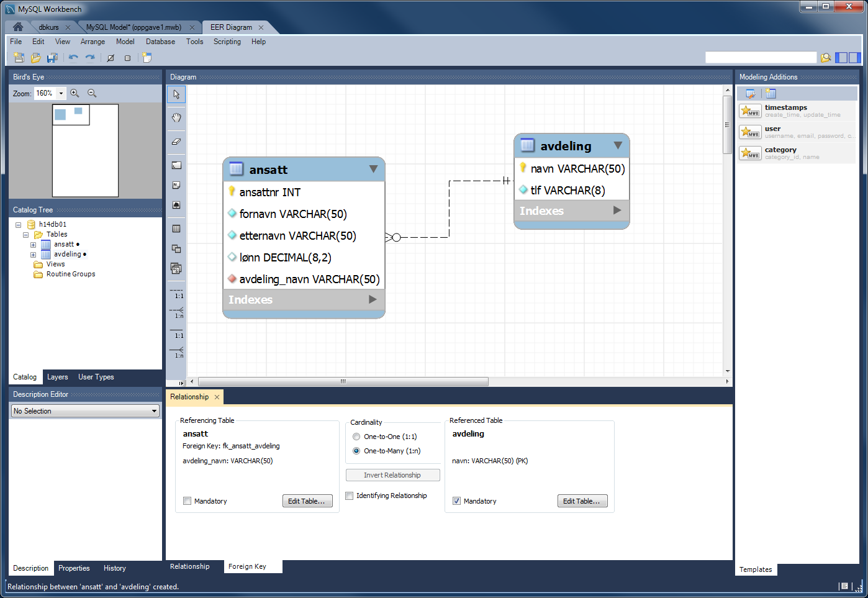Image resolution: width=868 pixels, height=598 pixels.
Task: Click the open model folder icon
Action: tap(35, 58)
